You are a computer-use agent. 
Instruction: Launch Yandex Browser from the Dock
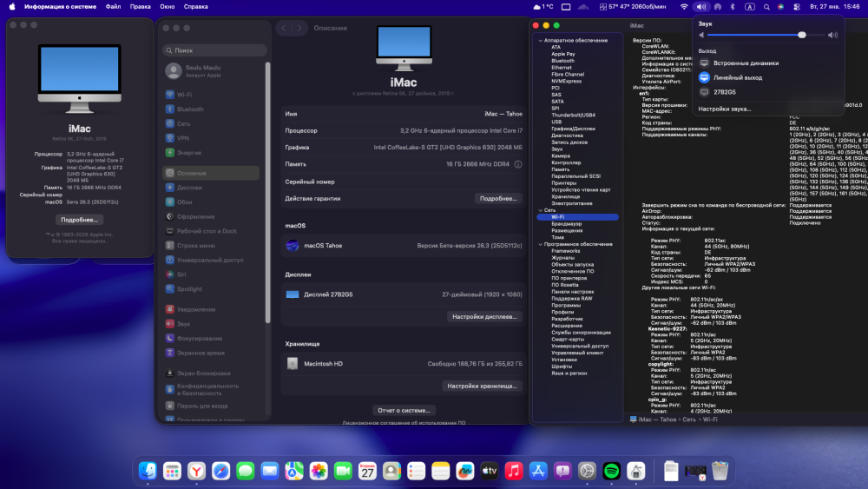[x=196, y=471]
